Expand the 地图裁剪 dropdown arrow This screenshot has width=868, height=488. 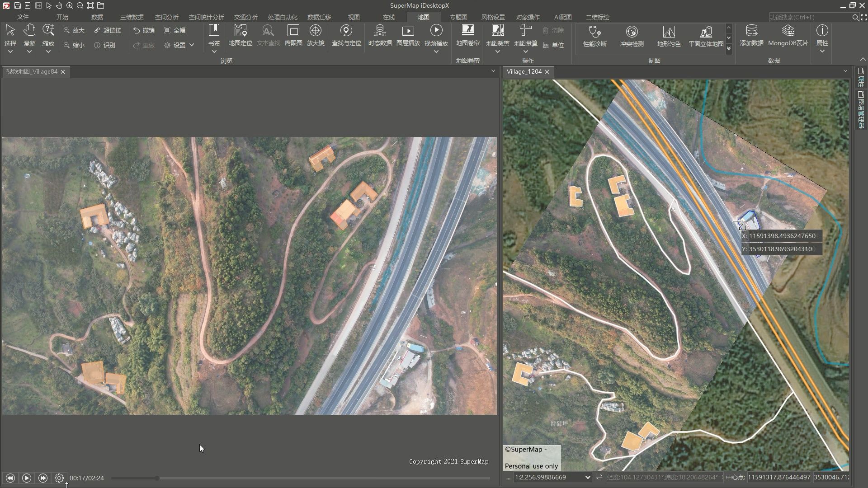tap(498, 52)
